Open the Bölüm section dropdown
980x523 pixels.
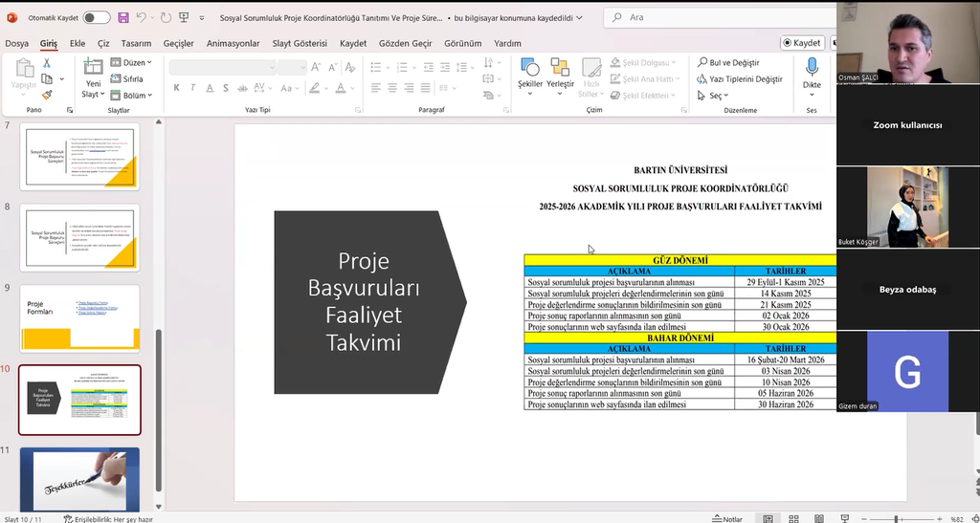pyautogui.click(x=130, y=96)
